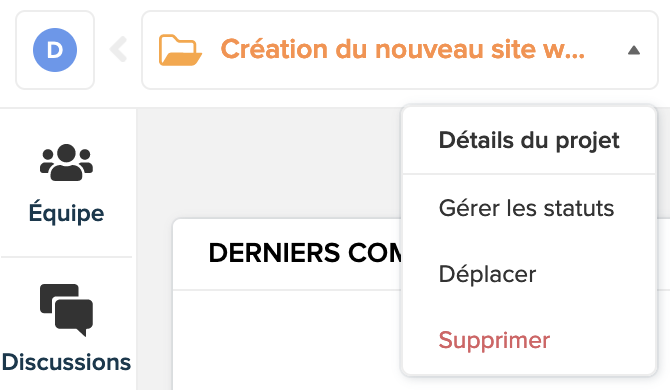Viewport: 670px width, 390px height.
Task: Click the menu separator under "Détails du projet"
Action: click(529, 174)
